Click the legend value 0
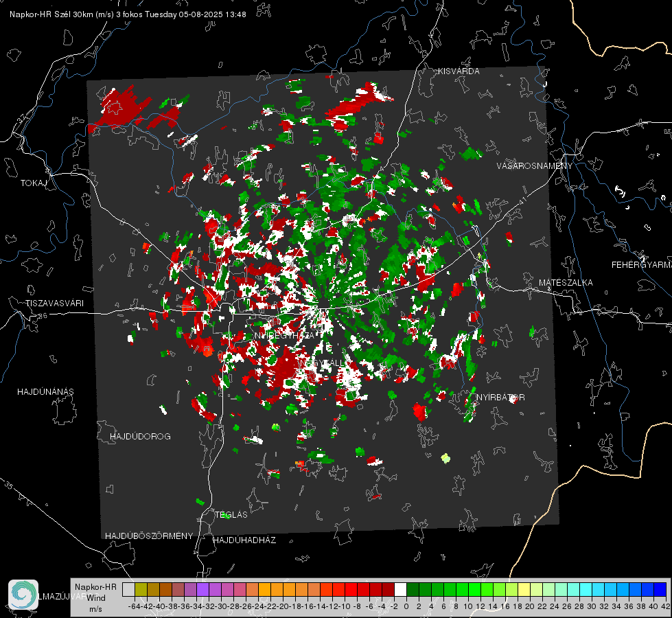Screen dimensions: 672x618 coord(406,606)
